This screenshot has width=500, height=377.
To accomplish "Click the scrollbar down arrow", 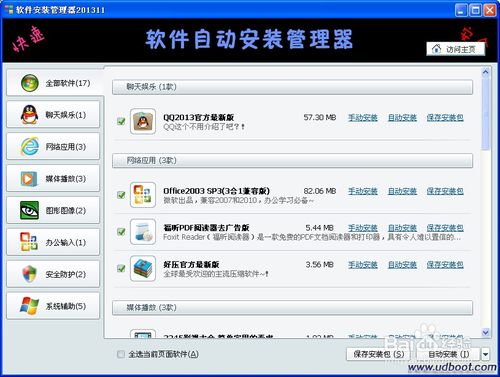I will pos(486,332).
